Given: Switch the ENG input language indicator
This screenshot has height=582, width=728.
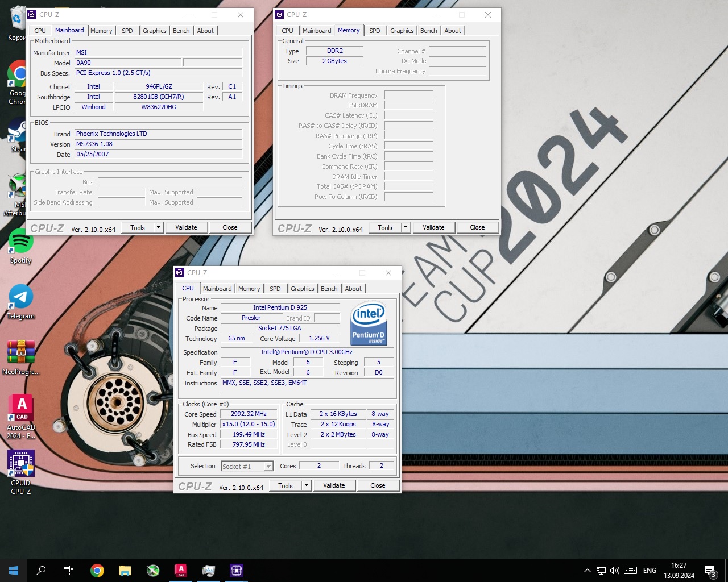Looking at the screenshot, I should pyautogui.click(x=650, y=571).
